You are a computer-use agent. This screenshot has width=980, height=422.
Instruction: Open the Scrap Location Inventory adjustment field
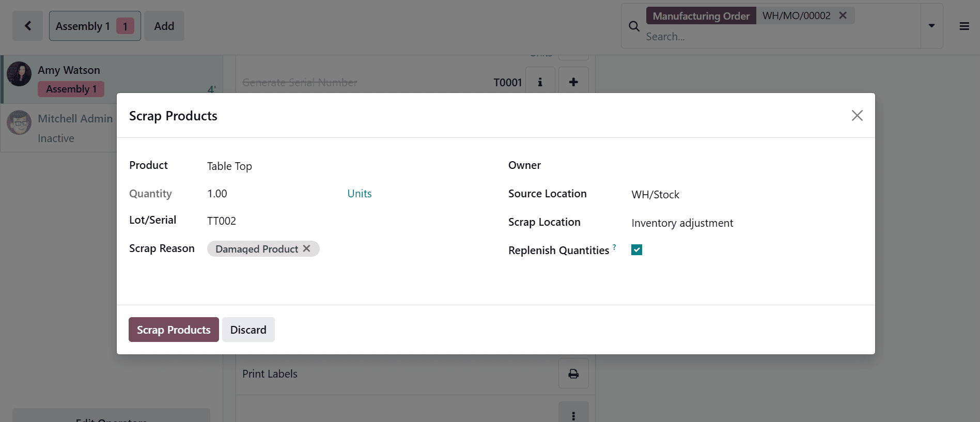(x=746, y=223)
